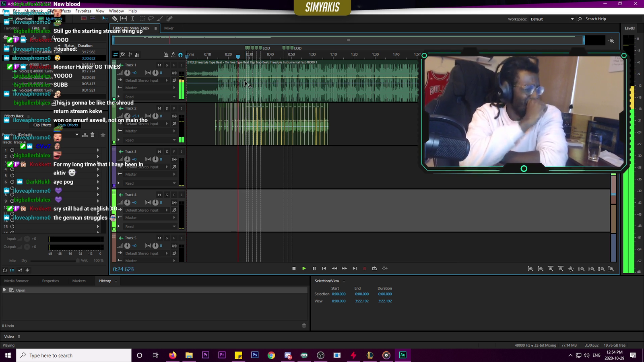
Task: Arm Track 4 for record
Action: tap(174, 195)
